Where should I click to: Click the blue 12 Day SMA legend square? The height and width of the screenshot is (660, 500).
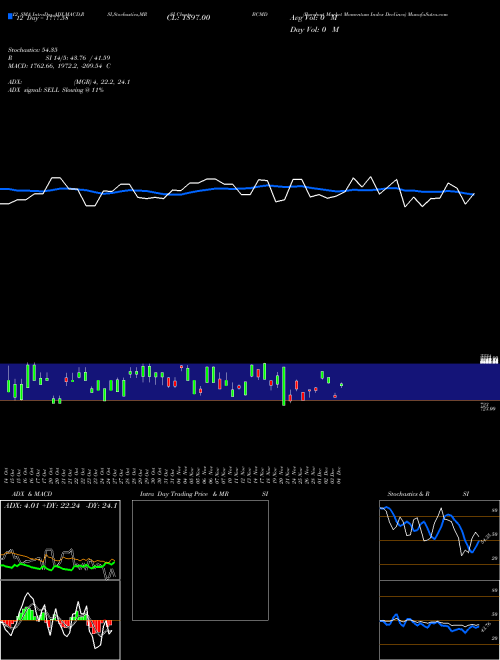[11, 17]
